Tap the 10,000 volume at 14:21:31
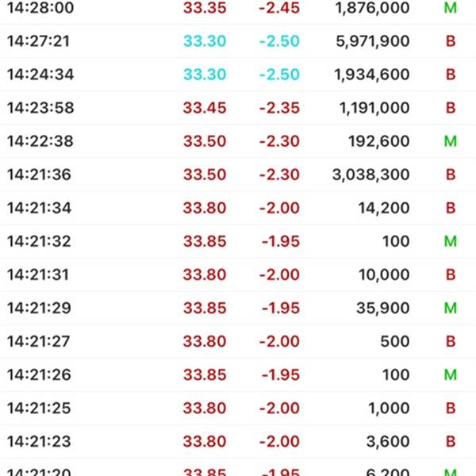476x476 pixels. (384, 274)
